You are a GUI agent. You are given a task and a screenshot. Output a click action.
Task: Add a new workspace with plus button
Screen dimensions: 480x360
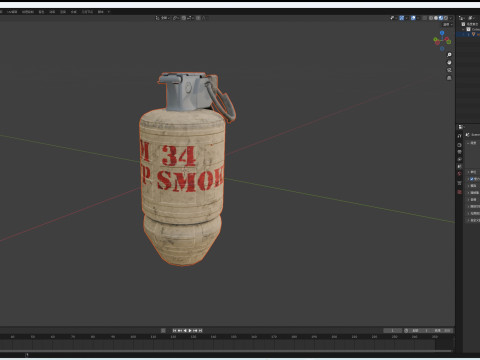click(109, 12)
